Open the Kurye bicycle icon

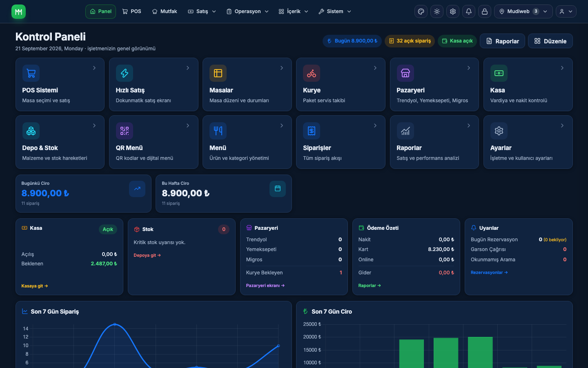tap(312, 73)
